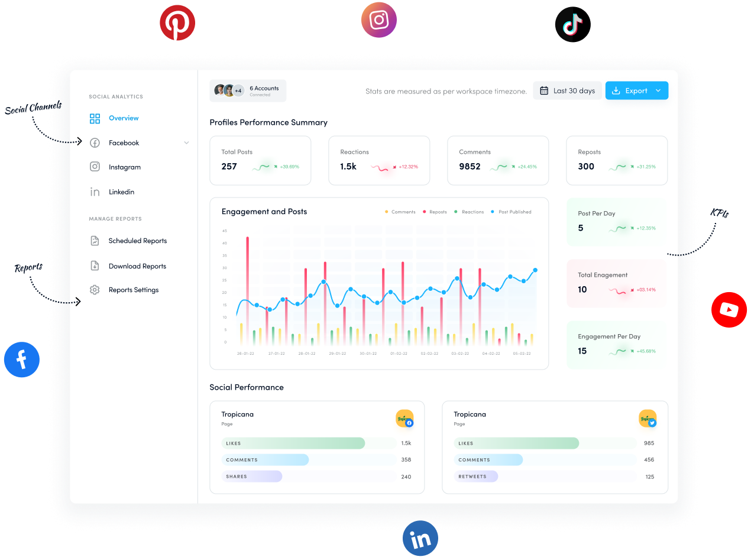Click the Linkedin sidebar icon
Image resolution: width=751 pixels, height=560 pixels.
coord(95,192)
